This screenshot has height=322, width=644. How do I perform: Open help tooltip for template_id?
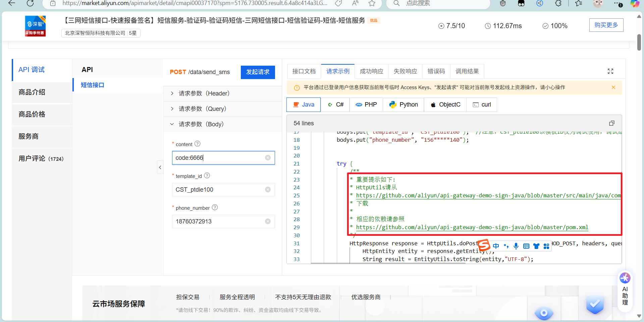point(207,176)
